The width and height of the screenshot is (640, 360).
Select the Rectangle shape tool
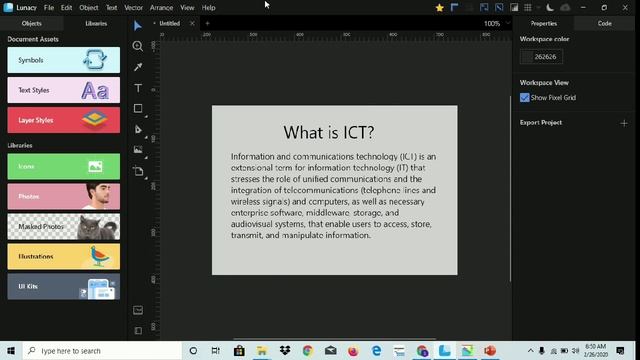click(x=138, y=108)
